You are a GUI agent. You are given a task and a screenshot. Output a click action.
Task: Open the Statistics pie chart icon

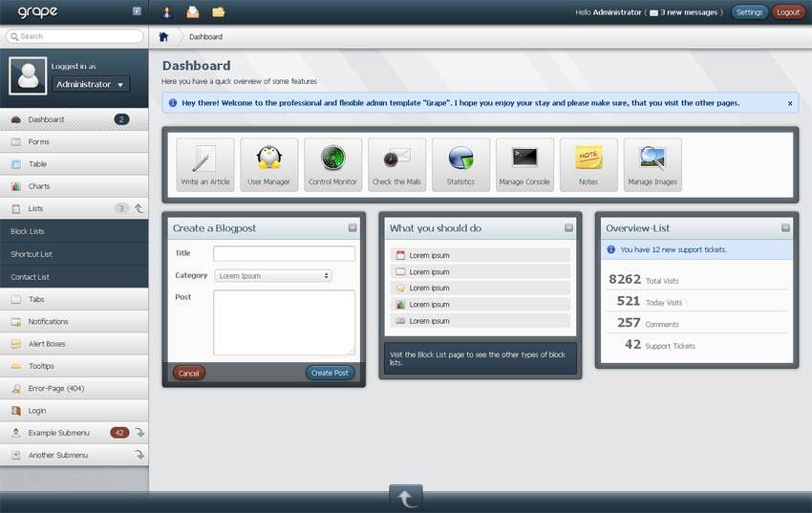tap(460, 164)
